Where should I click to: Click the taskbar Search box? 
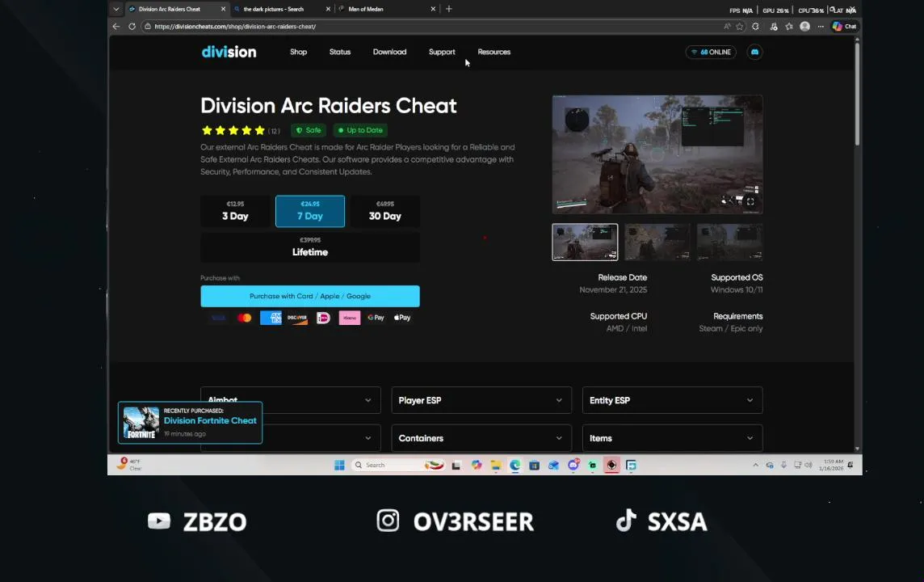pos(397,466)
